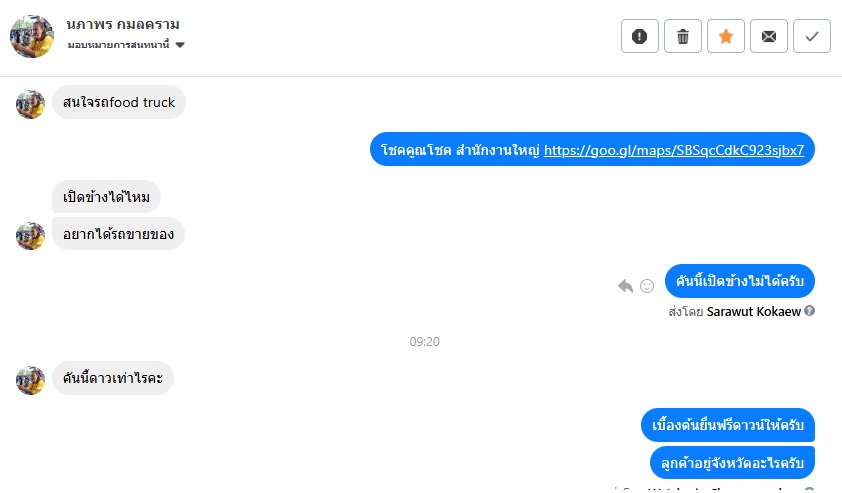Image resolution: width=842 pixels, height=493 pixels.
Task: Open the assign conversation label under name
Action: coord(118,45)
